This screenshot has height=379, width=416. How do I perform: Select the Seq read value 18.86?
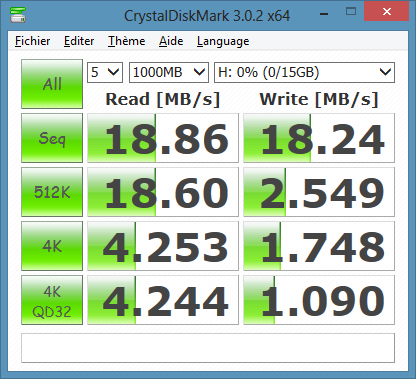click(x=163, y=138)
